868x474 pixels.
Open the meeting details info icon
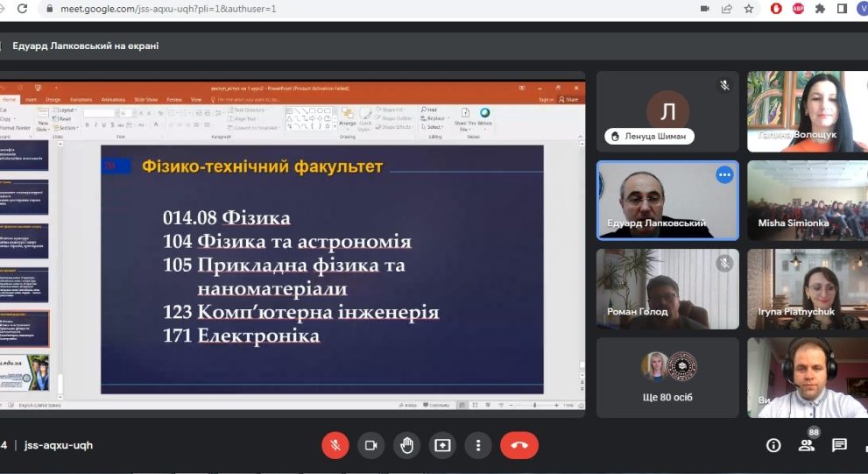(773, 445)
